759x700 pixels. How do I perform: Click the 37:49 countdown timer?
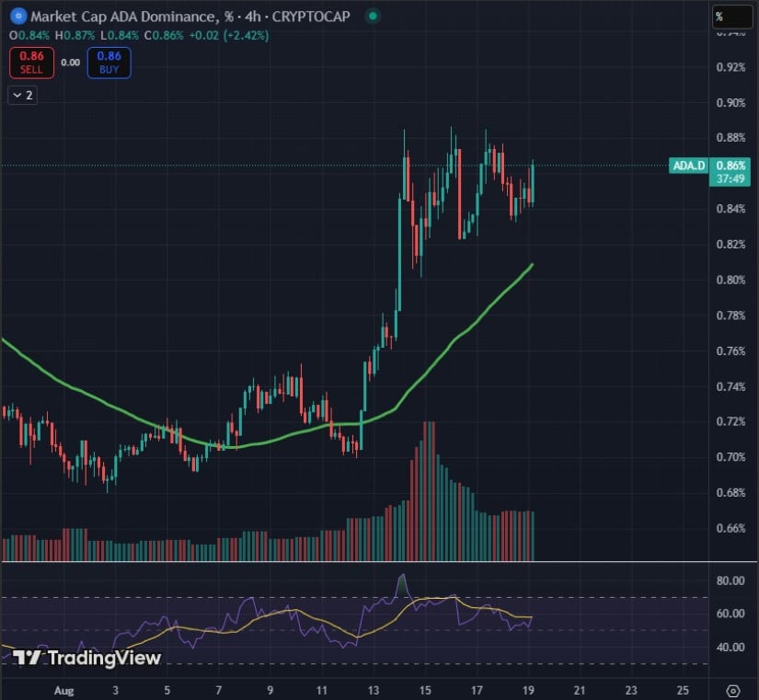pos(730,179)
